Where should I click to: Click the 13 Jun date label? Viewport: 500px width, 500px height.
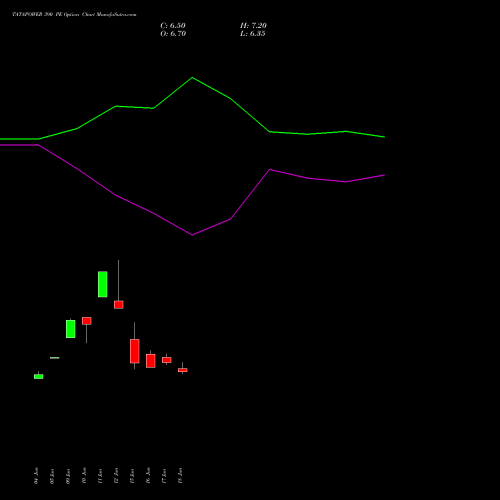pyautogui.click(x=132, y=476)
